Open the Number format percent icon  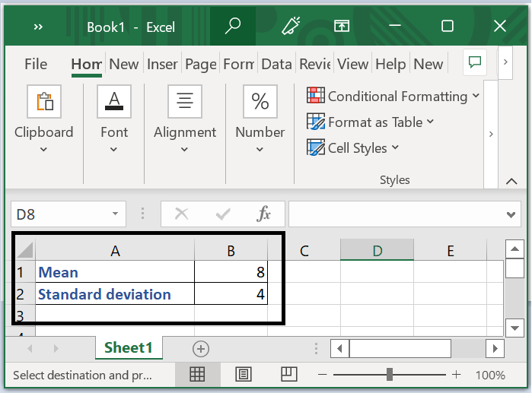260,101
